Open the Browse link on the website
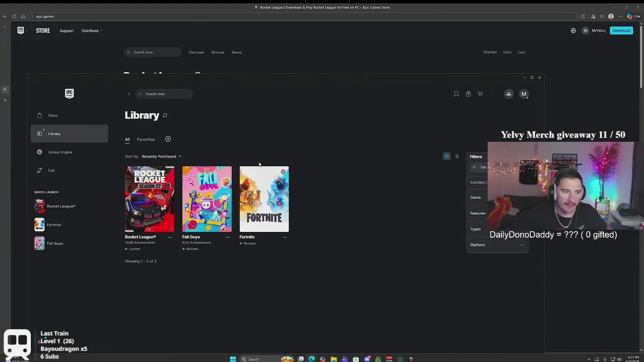 (218, 52)
